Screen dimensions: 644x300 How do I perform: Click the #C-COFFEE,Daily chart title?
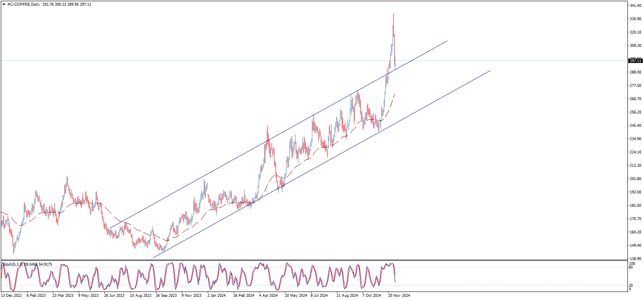tap(23, 4)
